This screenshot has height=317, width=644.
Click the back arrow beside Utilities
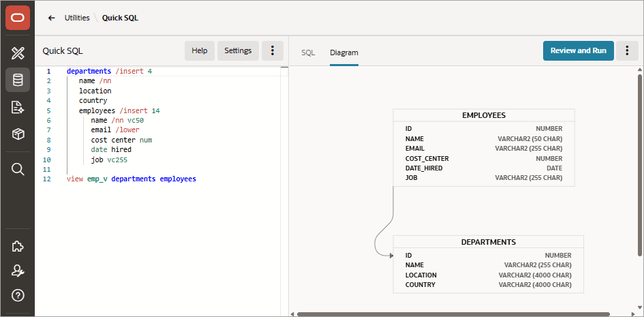tap(51, 18)
